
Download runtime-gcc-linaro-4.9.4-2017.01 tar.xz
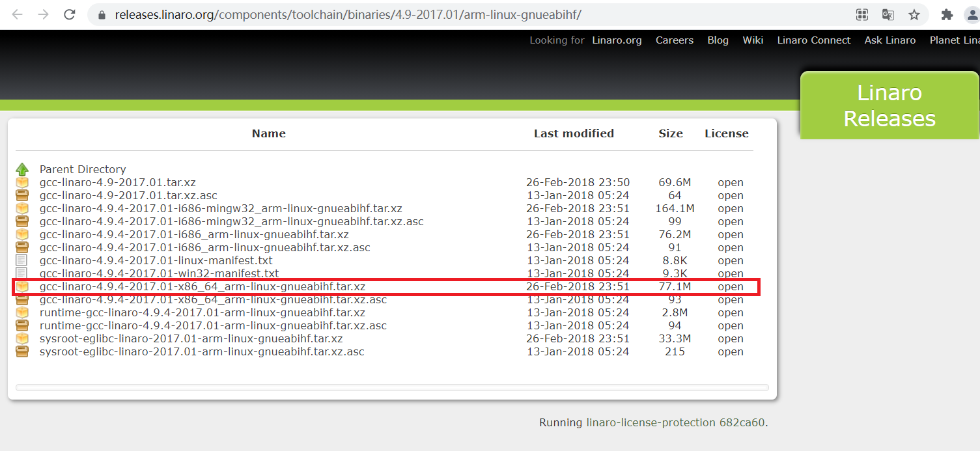click(x=203, y=312)
